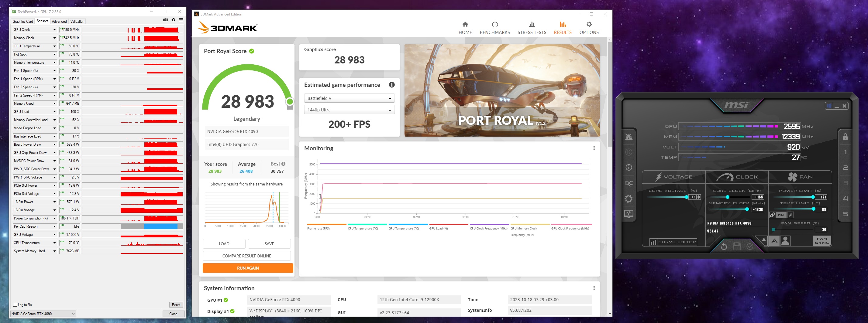Adjust the Core Clock slider handle
This screenshot has height=323, width=868.
728,197
